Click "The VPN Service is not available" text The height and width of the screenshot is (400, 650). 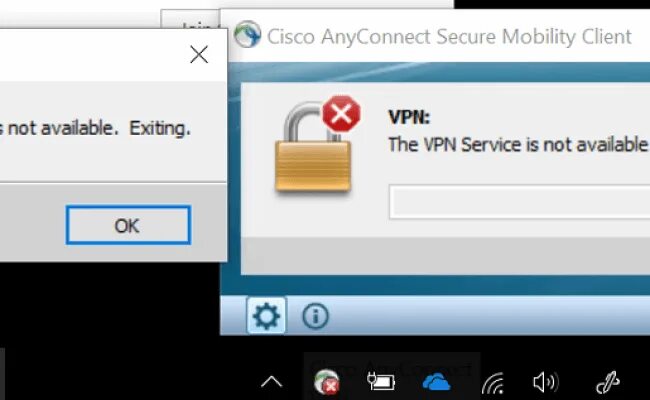pos(517,144)
